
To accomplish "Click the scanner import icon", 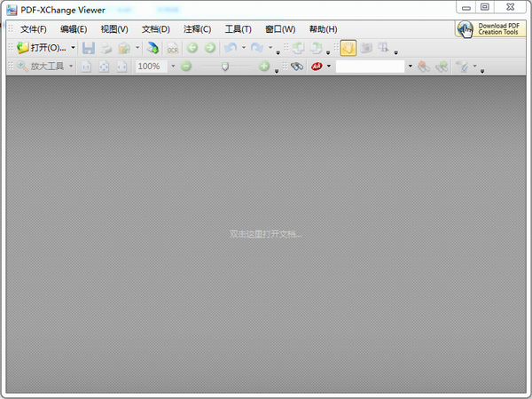I will 153,48.
